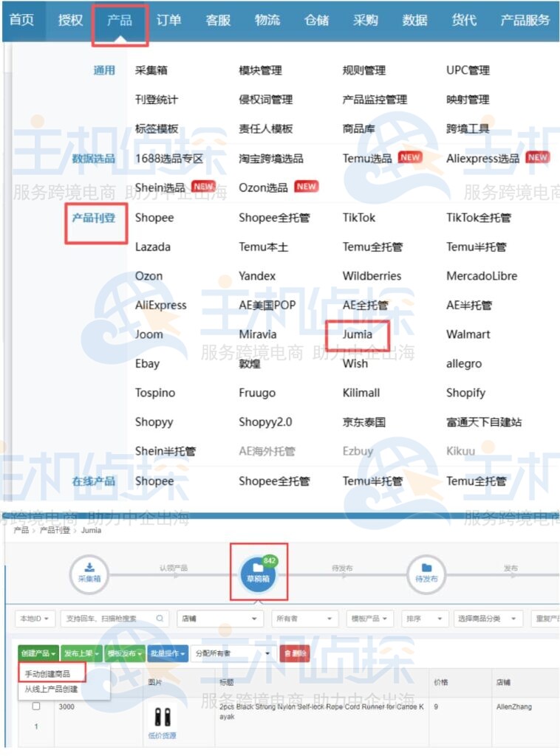560x756 pixels.
Task: Open the 采购 top menu
Action: coord(366,20)
